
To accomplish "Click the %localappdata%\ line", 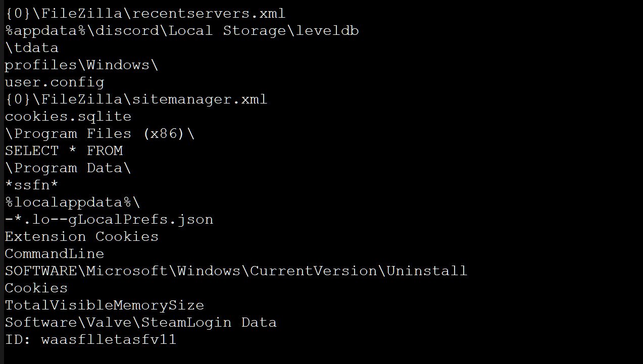I will click(73, 202).
